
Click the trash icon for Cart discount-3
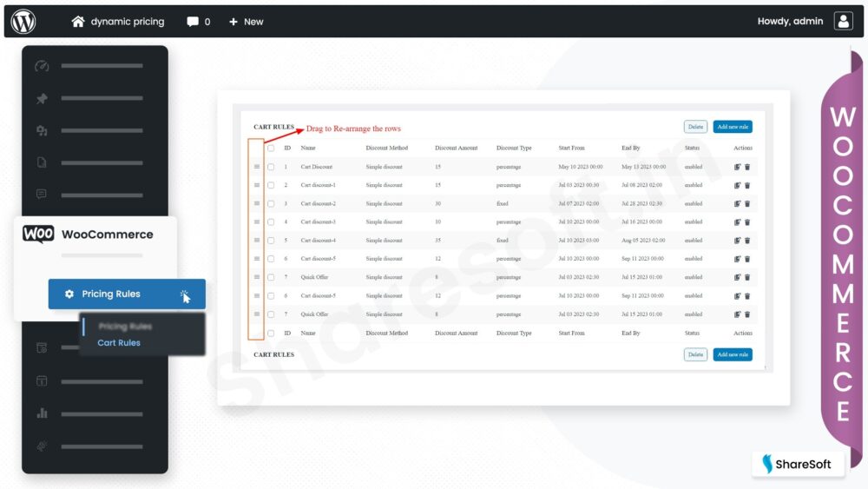(747, 222)
